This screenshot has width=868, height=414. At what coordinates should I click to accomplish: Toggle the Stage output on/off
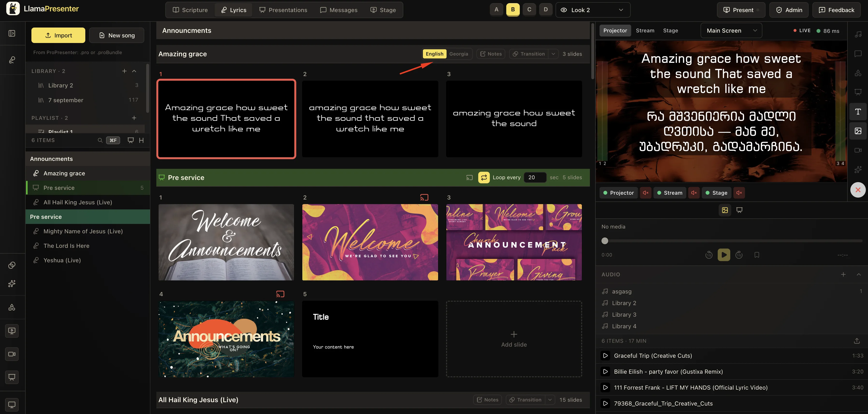[716, 193]
